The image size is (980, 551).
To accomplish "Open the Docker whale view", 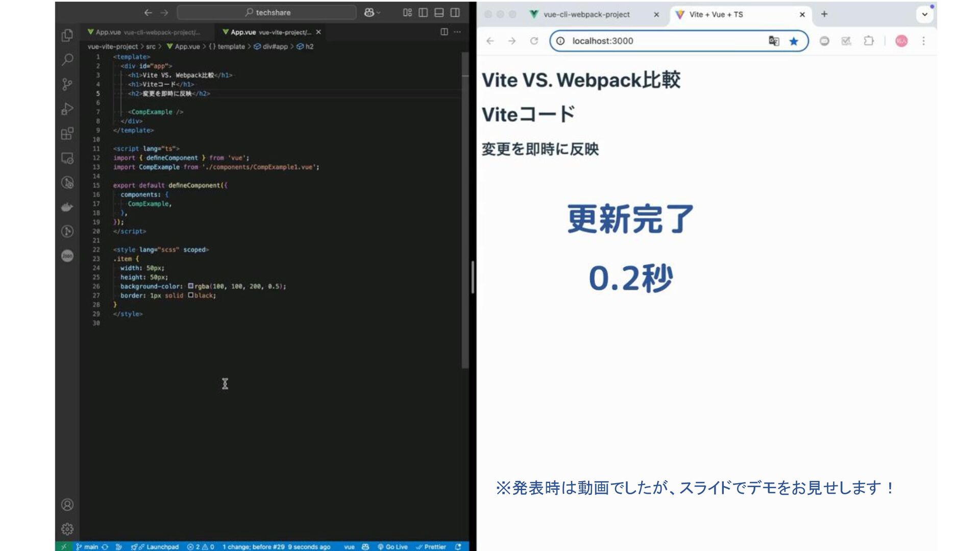I will (x=67, y=207).
